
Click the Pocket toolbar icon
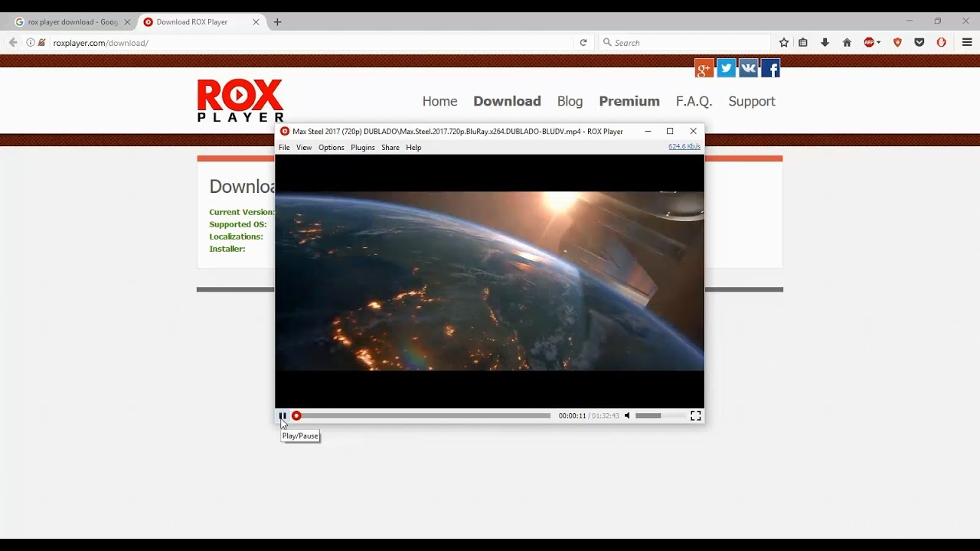point(920,43)
